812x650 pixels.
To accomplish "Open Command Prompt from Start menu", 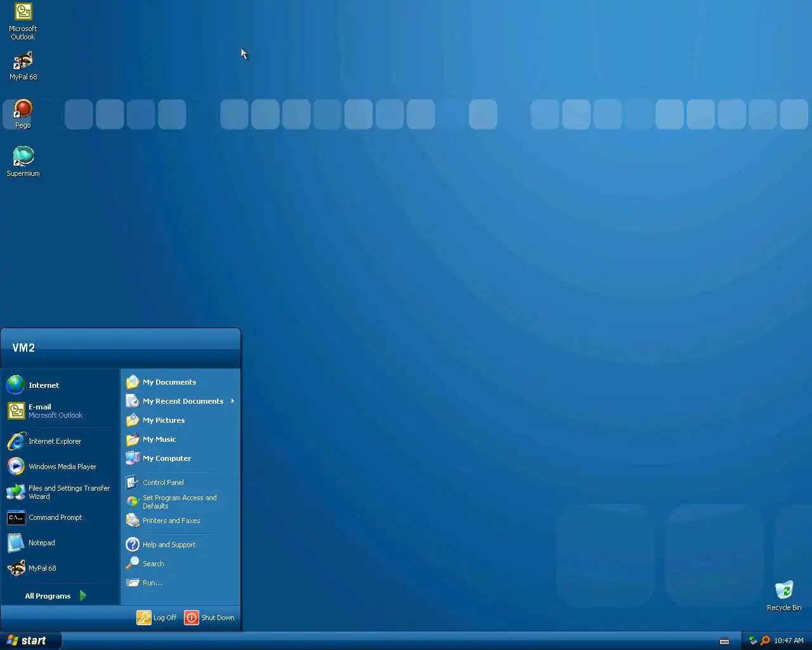I will [60, 517].
